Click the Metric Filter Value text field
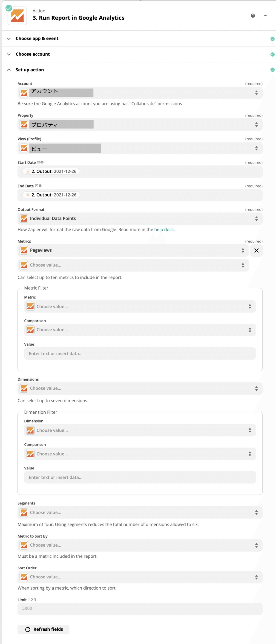Image resolution: width=276 pixels, height=644 pixels. tap(140, 354)
